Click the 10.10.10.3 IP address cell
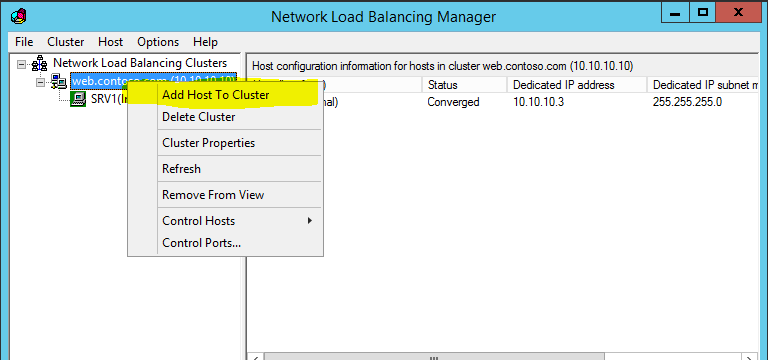Screen dimensions: 768x360 pyautogui.click(x=538, y=102)
